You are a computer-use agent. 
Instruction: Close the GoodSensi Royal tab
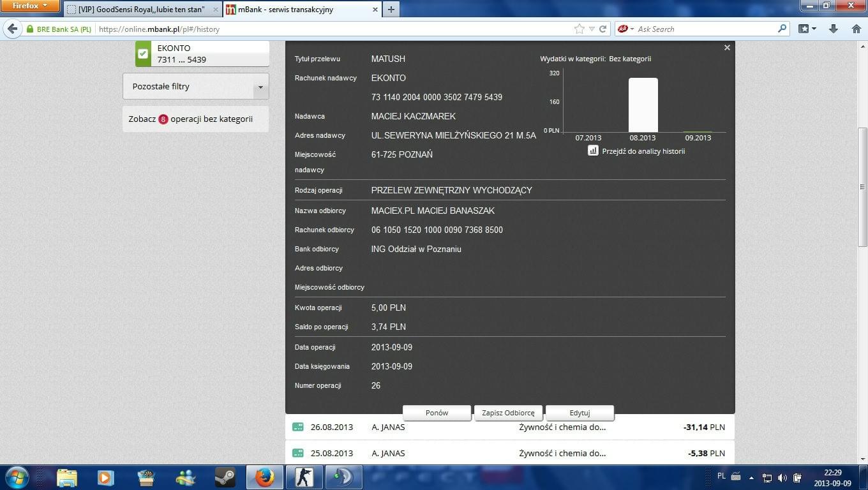(216, 10)
